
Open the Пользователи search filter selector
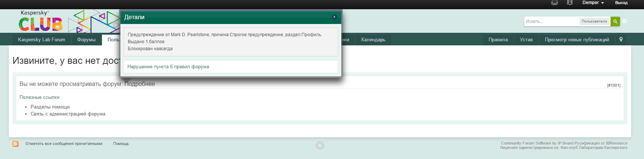594,21
